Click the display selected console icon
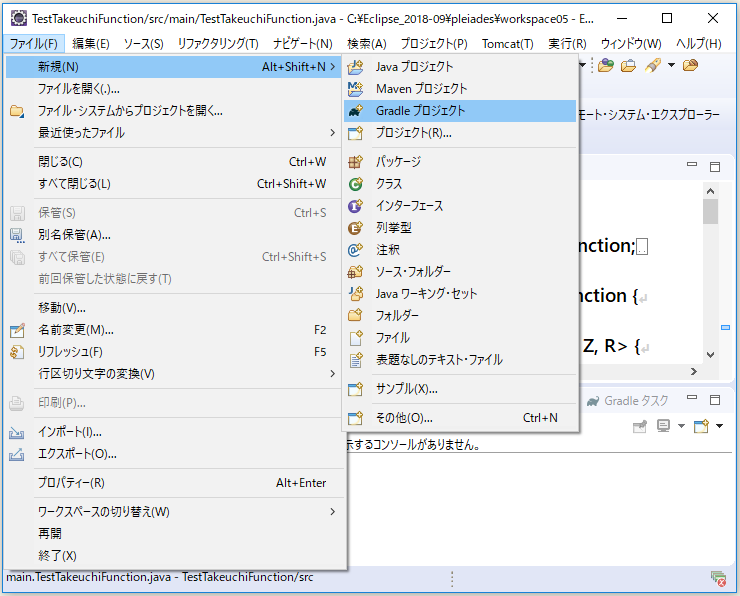Image resolution: width=740 pixels, height=596 pixels. pos(664,427)
